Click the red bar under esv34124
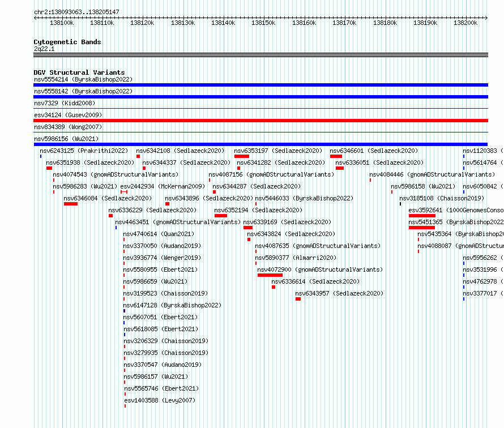The width and height of the screenshot is (504, 428). tap(260, 121)
